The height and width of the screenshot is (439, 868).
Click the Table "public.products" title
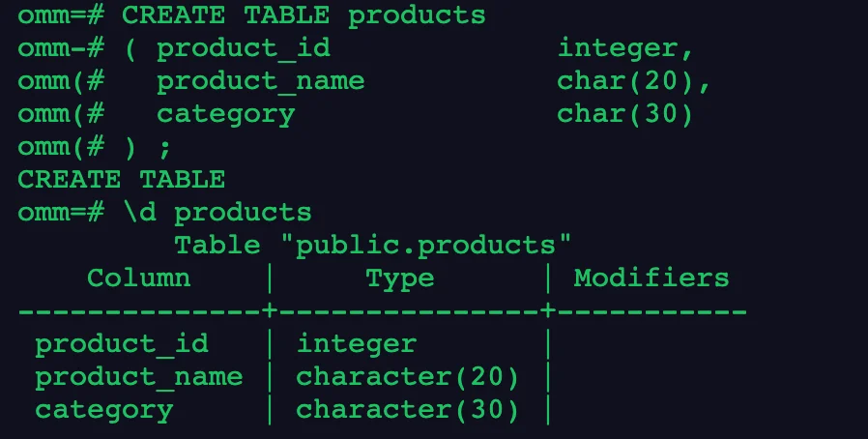coord(373,245)
